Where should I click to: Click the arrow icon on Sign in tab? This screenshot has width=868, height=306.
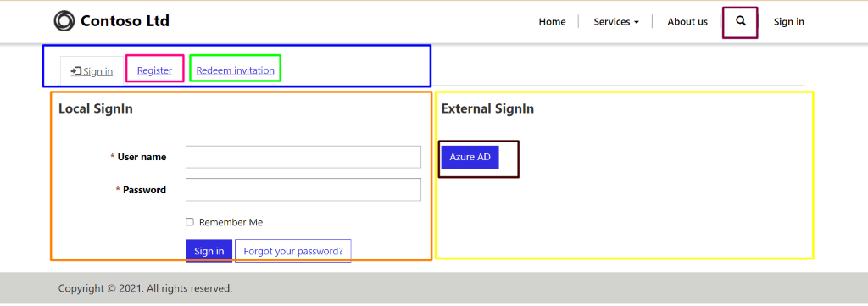(x=76, y=71)
